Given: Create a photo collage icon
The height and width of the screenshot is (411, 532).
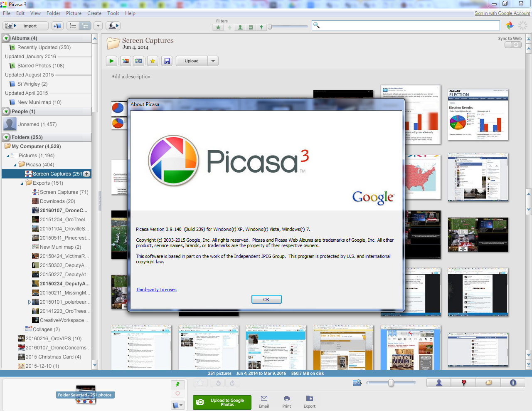Looking at the screenshot, I should [125, 61].
